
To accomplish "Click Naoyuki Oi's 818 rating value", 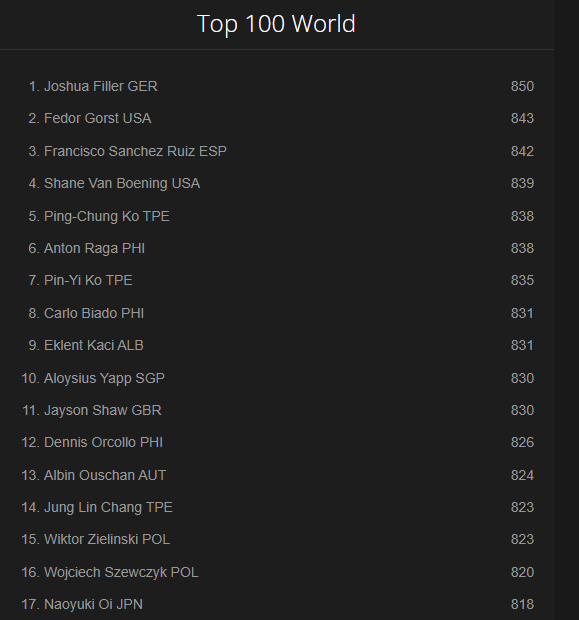I will pos(522,604).
